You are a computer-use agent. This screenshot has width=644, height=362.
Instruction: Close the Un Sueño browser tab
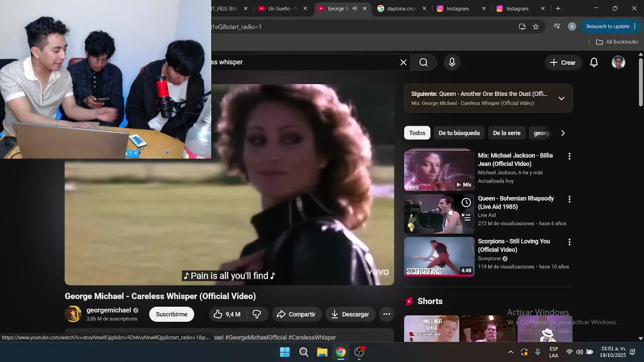coord(305,9)
